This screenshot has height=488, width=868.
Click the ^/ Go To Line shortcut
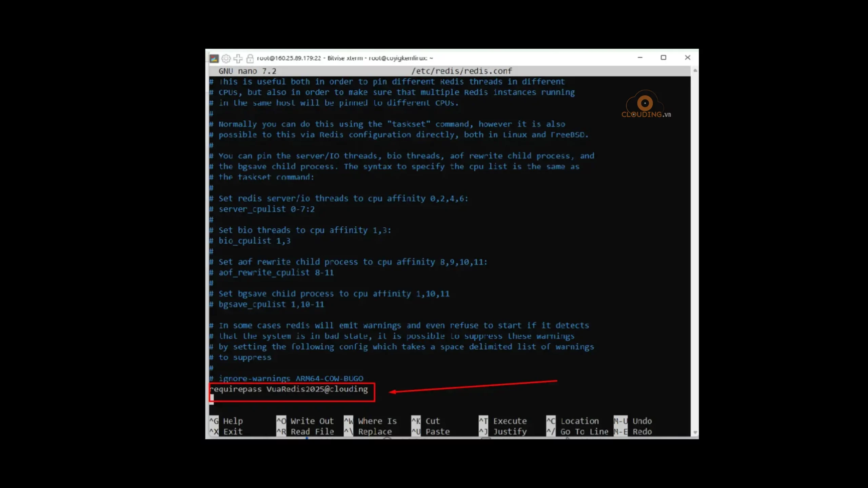point(577,432)
